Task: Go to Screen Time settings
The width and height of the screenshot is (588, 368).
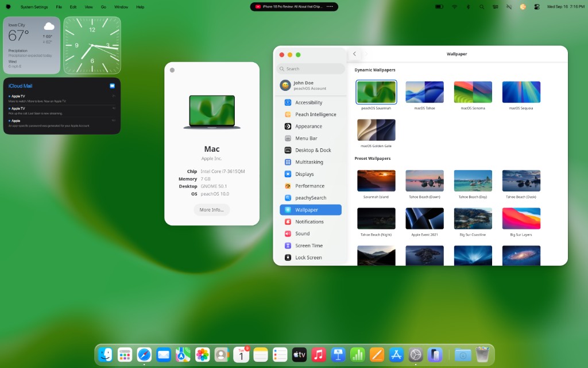Action: click(x=311, y=246)
